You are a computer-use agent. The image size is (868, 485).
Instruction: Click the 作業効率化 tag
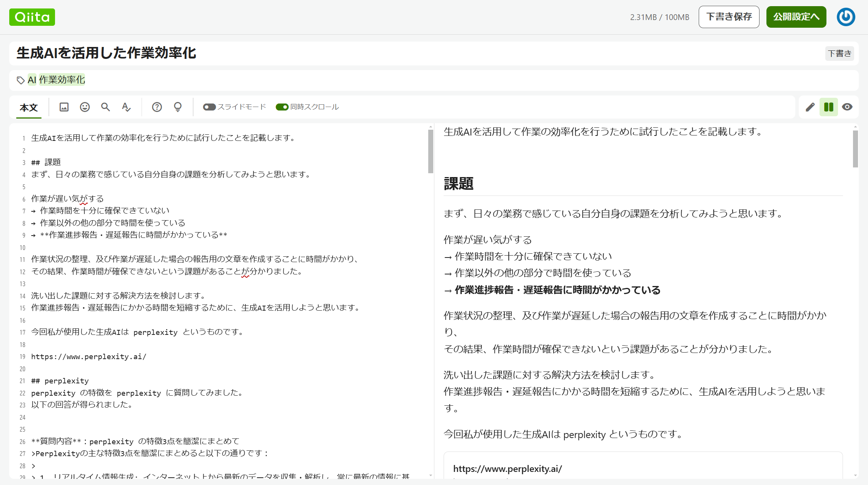62,80
